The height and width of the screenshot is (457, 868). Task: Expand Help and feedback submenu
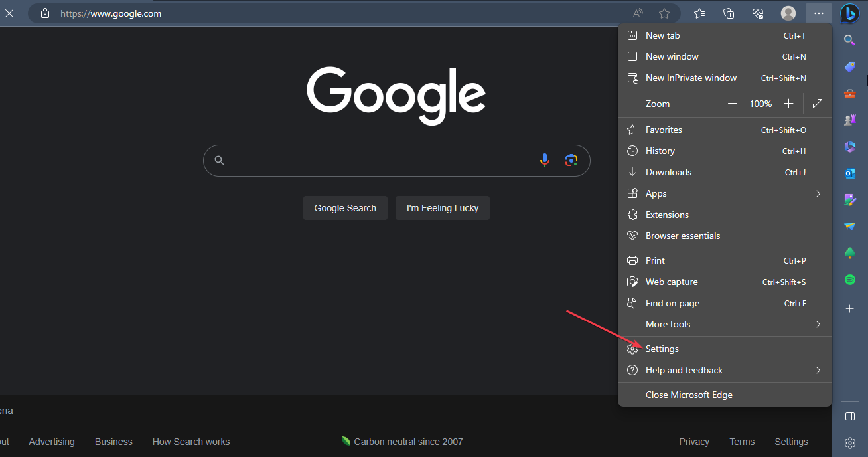[x=725, y=370]
